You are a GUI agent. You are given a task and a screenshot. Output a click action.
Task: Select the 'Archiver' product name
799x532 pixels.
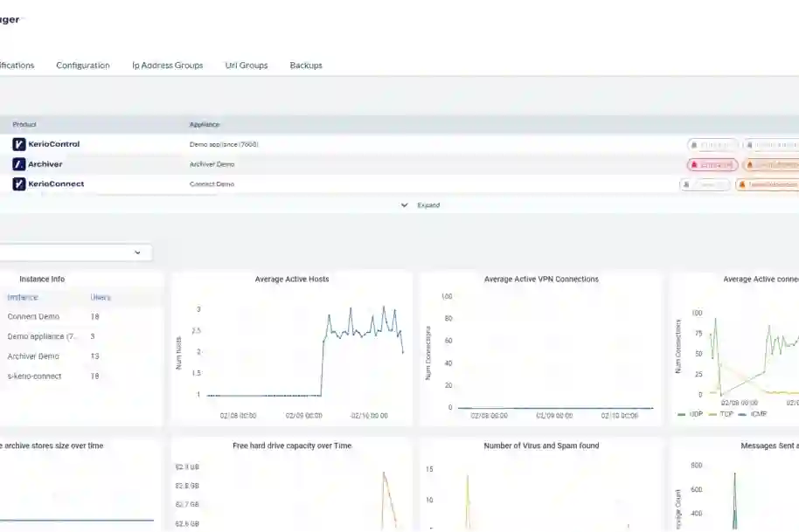(x=45, y=164)
